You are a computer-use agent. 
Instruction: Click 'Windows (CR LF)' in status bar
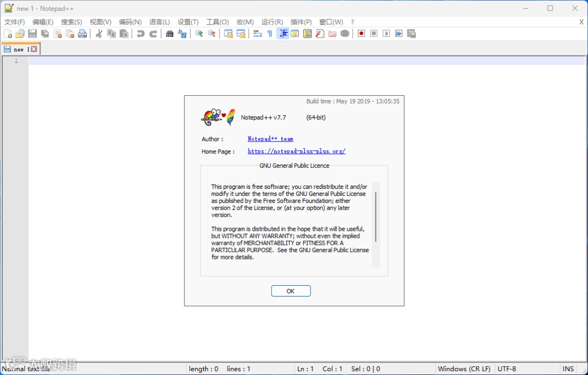click(464, 368)
